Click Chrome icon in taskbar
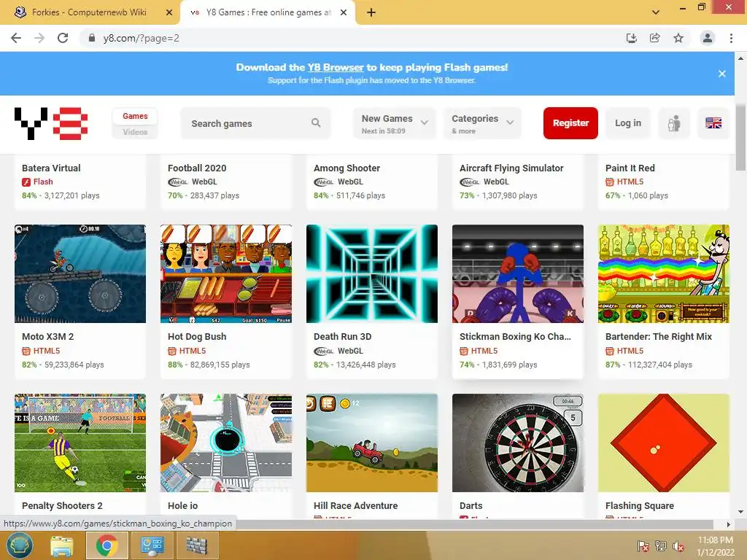 point(107,545)
